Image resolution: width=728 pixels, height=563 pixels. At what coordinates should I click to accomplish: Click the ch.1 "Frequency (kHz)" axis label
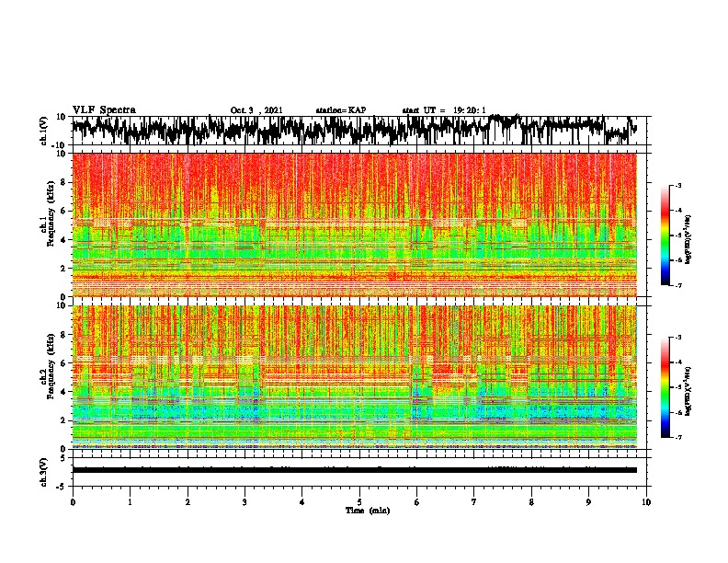coord(51,214)
